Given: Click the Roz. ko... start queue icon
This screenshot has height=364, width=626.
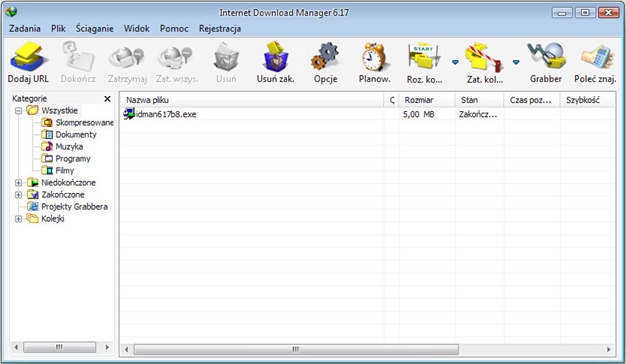Looking at the screenshot, I should click(424, 57).
